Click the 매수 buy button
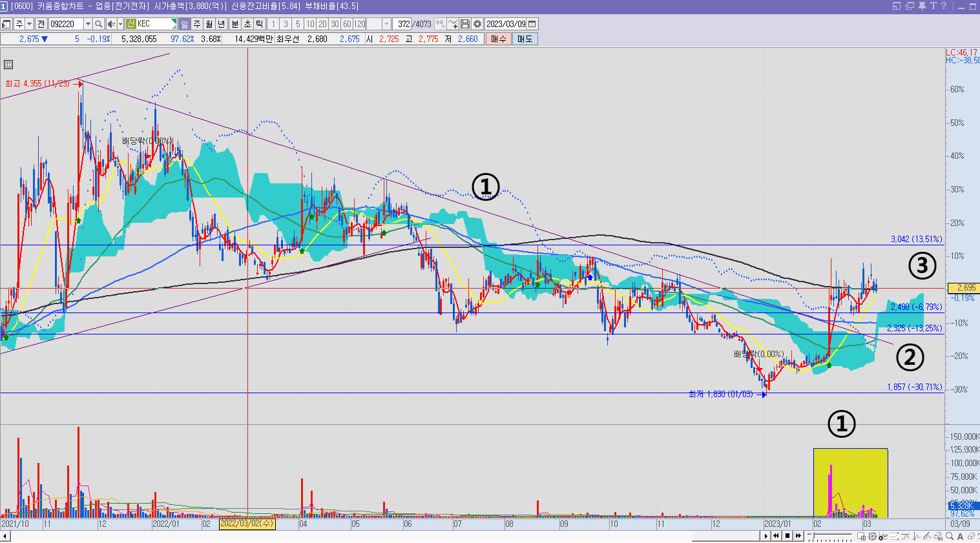The image size is (980, 543). [x=498, y=39]
